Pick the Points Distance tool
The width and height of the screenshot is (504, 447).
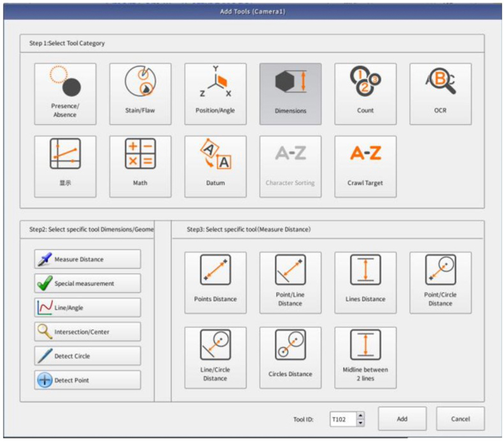(x=216, y=283)
